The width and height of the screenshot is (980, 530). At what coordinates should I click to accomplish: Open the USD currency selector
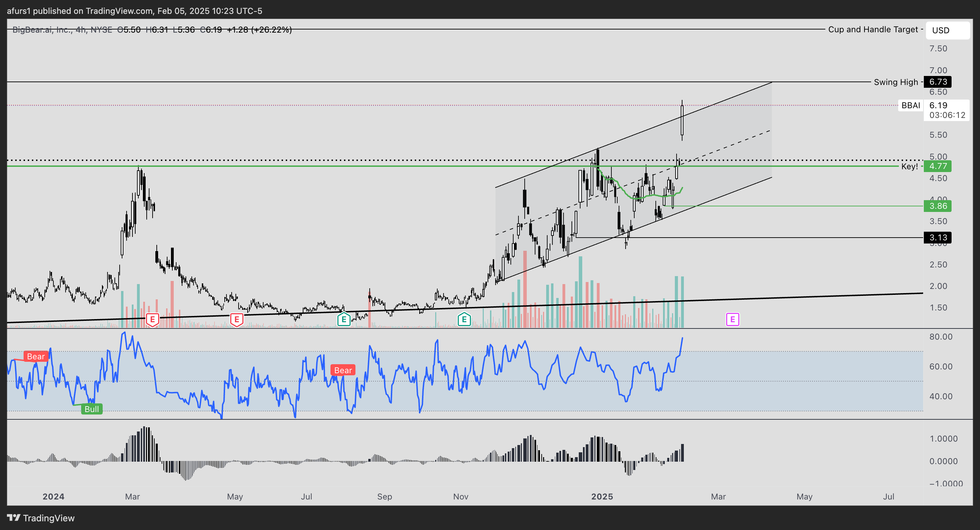click(948, 30)
